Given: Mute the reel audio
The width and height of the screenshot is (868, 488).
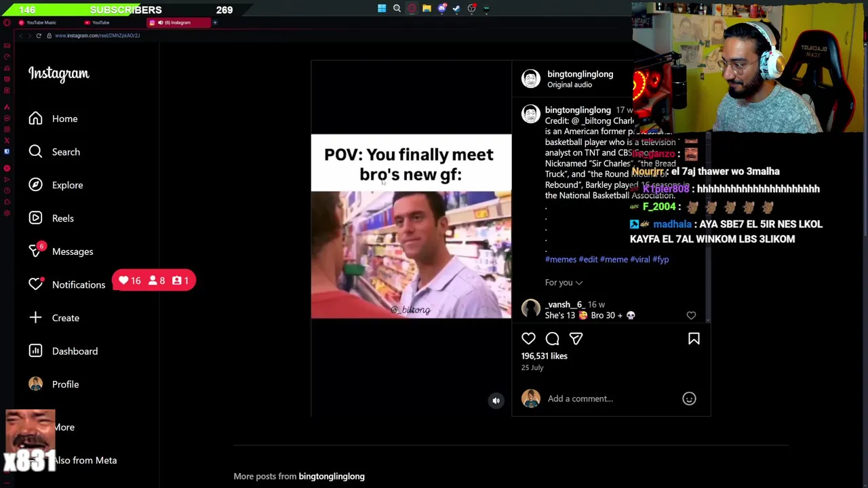Looking at the screenshot, I should pyautogui.click(x=496, y=401).
